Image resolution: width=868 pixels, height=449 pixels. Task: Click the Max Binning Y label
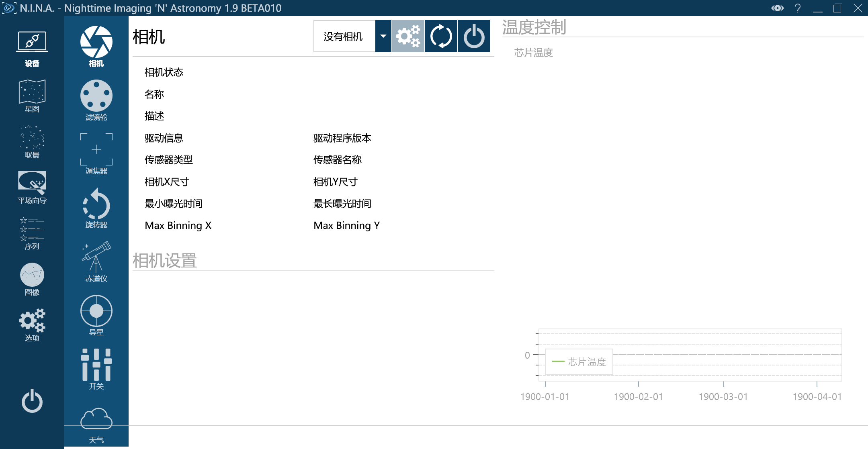coord(347,225)
